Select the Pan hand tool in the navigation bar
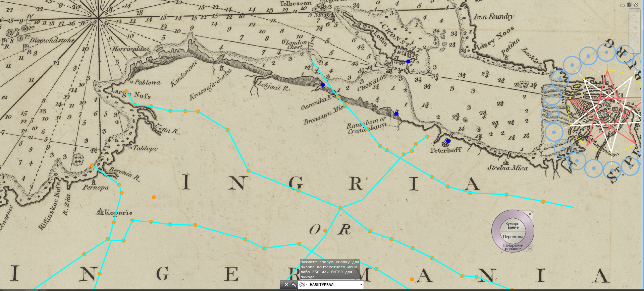The image size is (644, 291). 635,30
